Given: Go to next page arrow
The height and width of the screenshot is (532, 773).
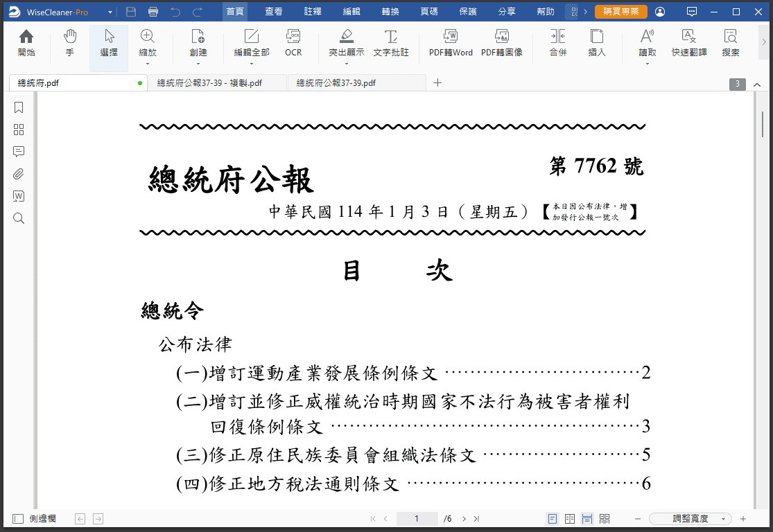Looking at the screenshot, I should pyautogui.click(x=464, y=519).
